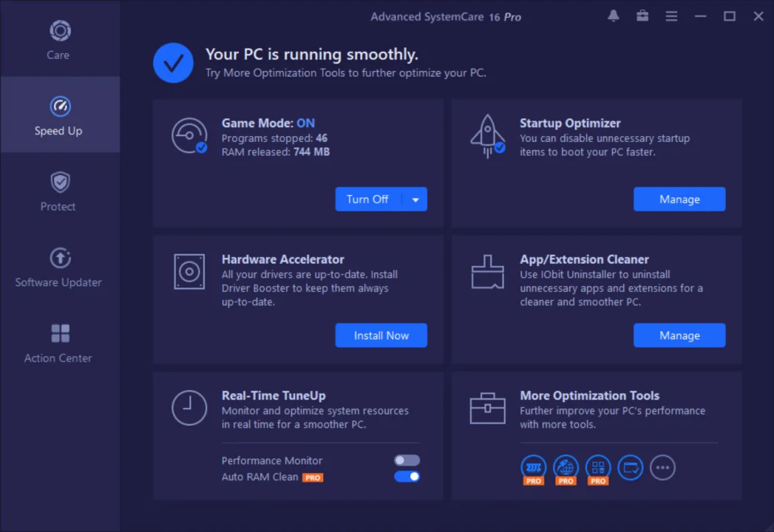Go to the Protect section

click(x=58, y=191)
